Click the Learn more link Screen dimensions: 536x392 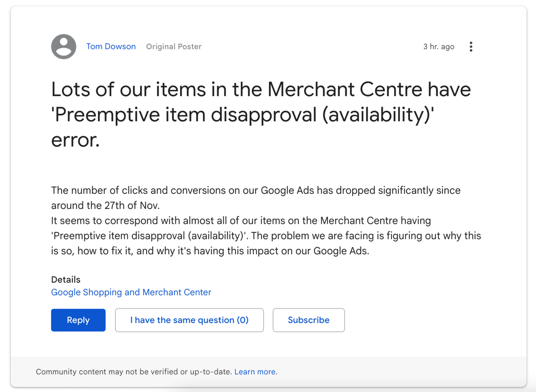(254, 372)
